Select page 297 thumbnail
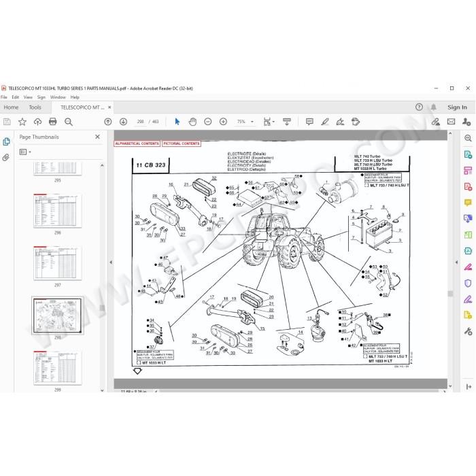The image size is (476, 476). (x=57, y=263)
